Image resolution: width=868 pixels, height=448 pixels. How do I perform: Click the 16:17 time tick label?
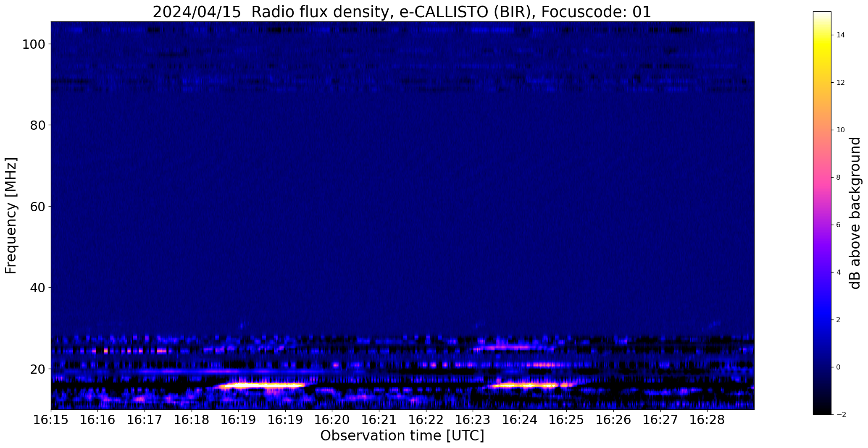click(x=145, y=420)
